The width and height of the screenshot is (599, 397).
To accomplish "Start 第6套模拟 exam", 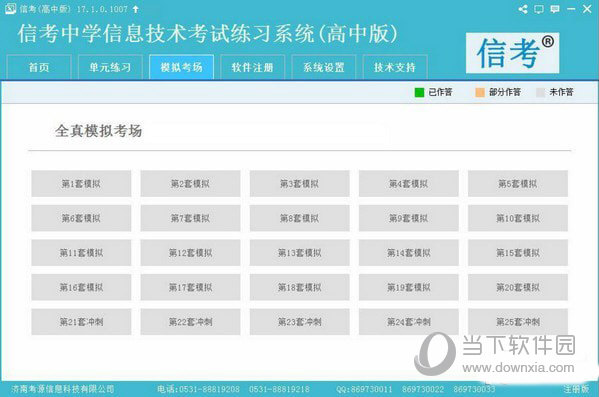I will pyautogui.click(x=81, y=218).
